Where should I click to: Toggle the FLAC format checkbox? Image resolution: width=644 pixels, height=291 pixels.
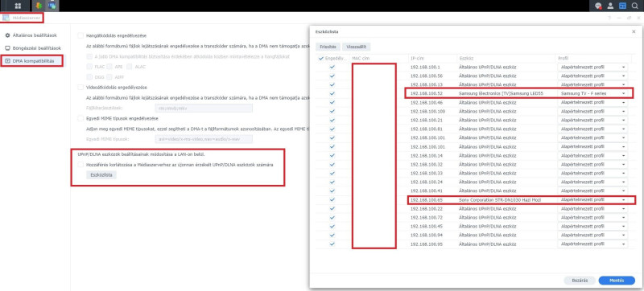(x=89, y=67)
